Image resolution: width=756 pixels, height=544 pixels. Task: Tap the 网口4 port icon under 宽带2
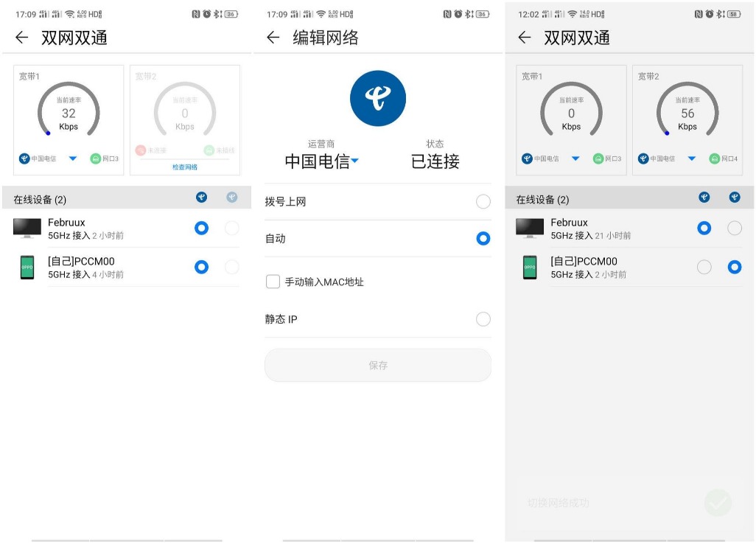point(715,158)
